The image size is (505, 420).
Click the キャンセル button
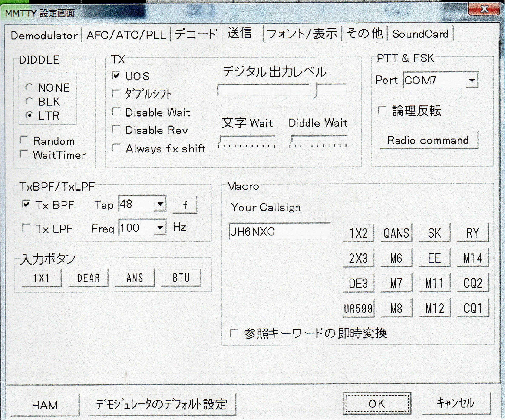(456, 403)
